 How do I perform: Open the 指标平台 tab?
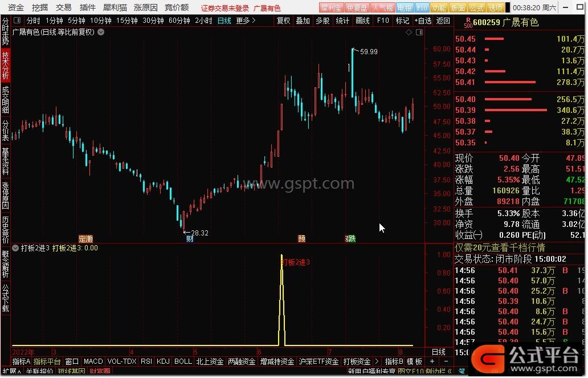[47, 361]
